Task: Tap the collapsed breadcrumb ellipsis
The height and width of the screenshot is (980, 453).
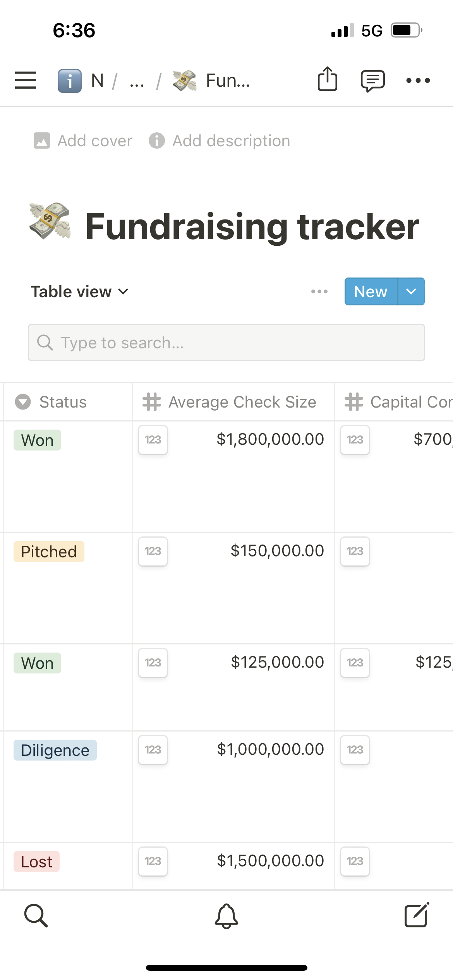Action: click(137, 81)
